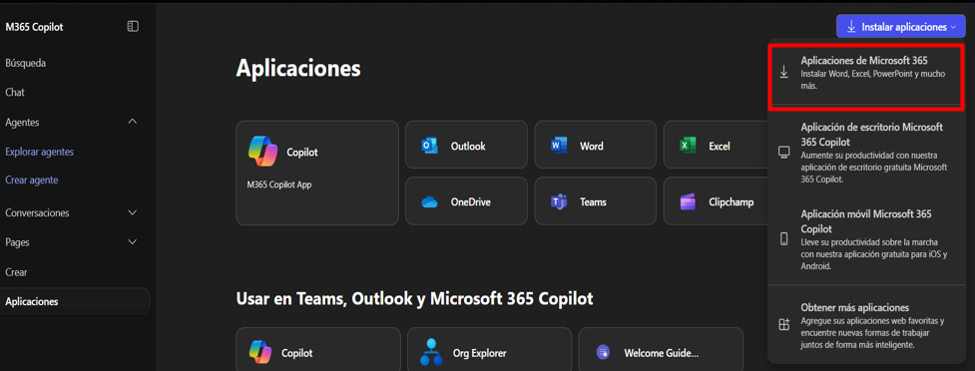
Task: Click Instalar Word, Excel, PowerPoint description text
Action: (873, 80)
